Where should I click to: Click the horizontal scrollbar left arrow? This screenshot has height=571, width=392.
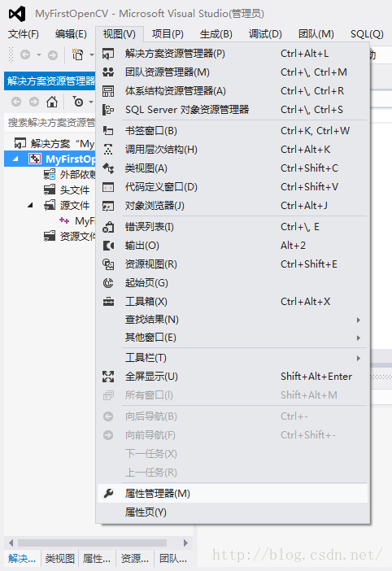11,543
